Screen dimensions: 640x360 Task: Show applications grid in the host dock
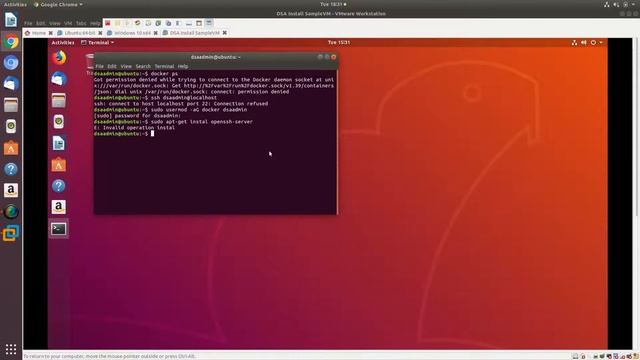tap(11, 349)
